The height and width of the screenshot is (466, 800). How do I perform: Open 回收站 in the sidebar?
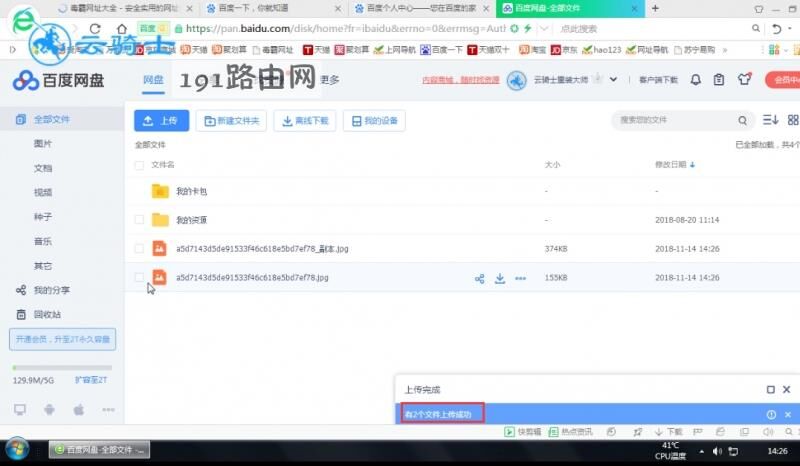click(x=47, y=314)
